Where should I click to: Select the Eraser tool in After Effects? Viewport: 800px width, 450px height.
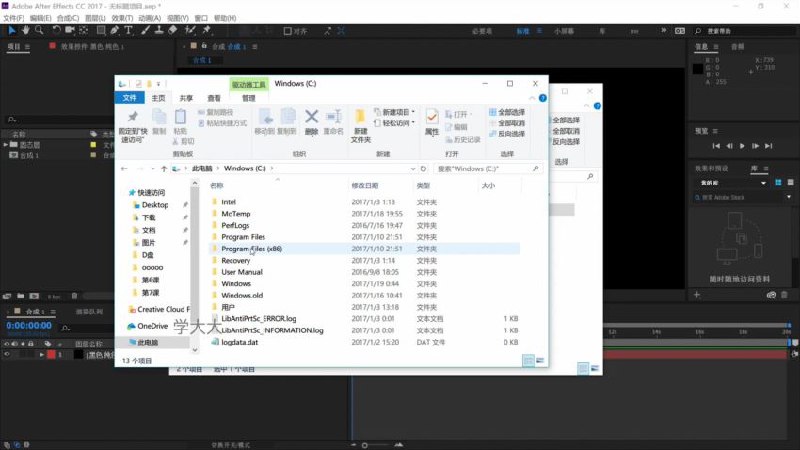173,31
